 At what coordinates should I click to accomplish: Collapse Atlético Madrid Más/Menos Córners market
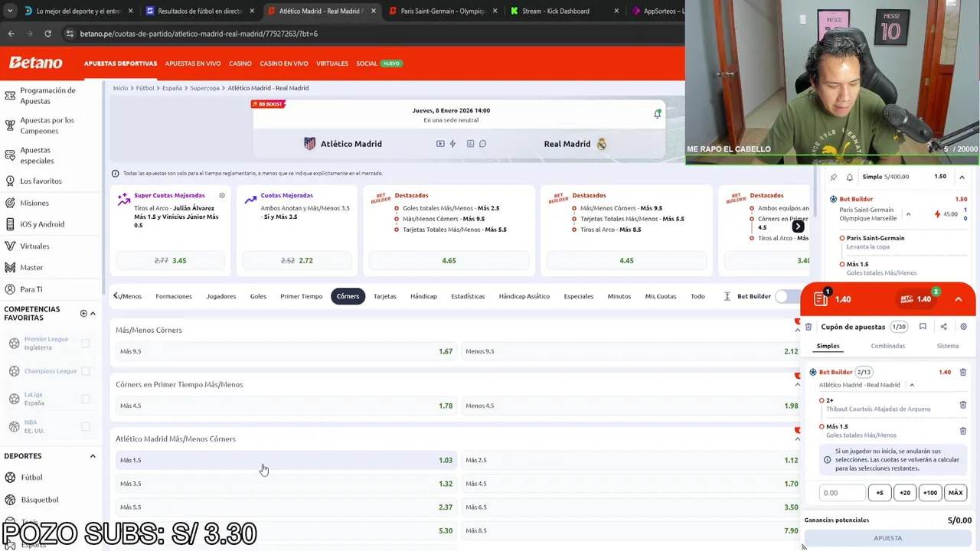[x=797, y=439]
